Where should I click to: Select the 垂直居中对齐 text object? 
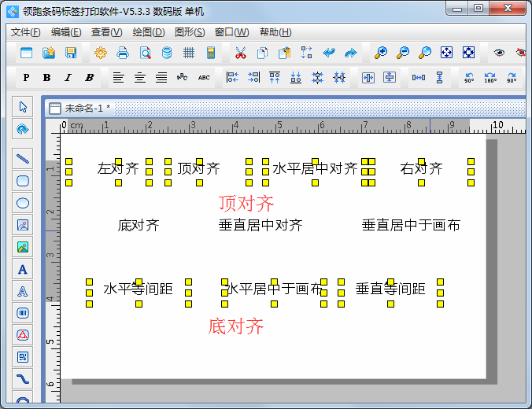(x=260, y=225)
